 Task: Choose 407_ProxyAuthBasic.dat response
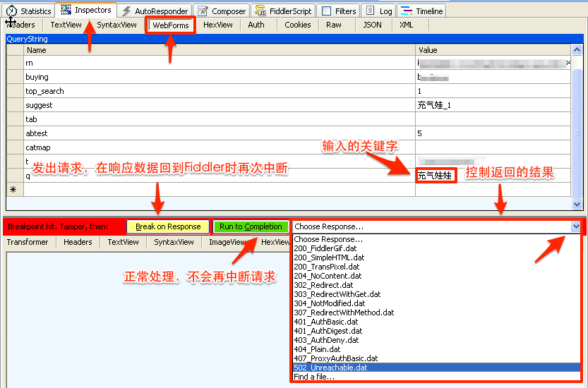(436, 358)
